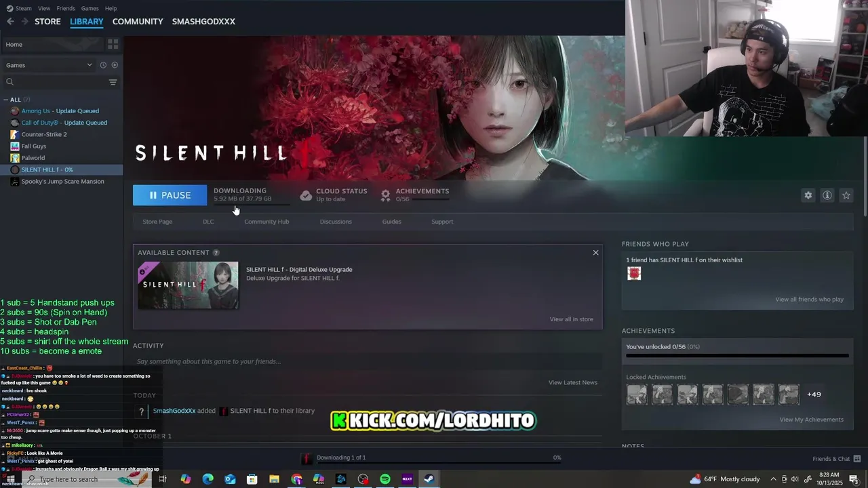The image size is (868, 488).
Task: Open SMASHGODXXX profile tab
Action: click(203, 22)
